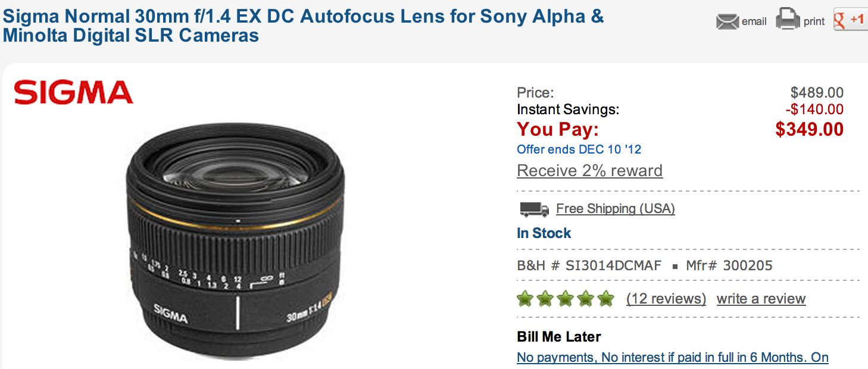Click the Sigma Normal 30mm product title
868x369 pixels.
[x=303, y=25]
